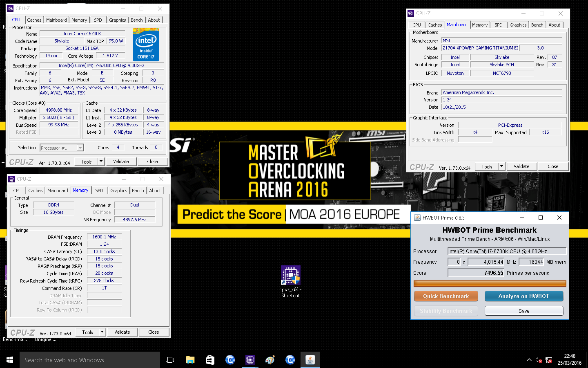Switch to the Mainboard tab in the CPU window
This screenshot has height=368, width=588.
point(56,20)
